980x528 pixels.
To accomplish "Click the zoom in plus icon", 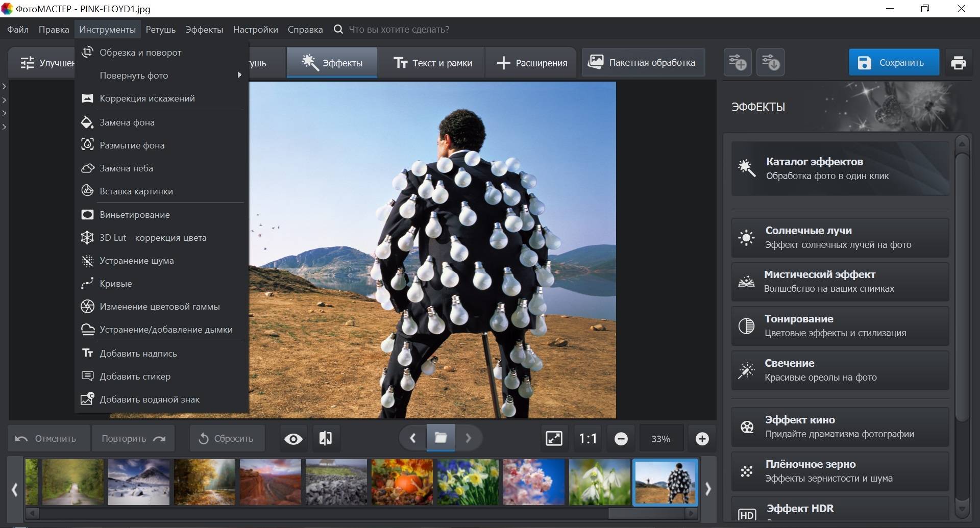I will (702, 439).
